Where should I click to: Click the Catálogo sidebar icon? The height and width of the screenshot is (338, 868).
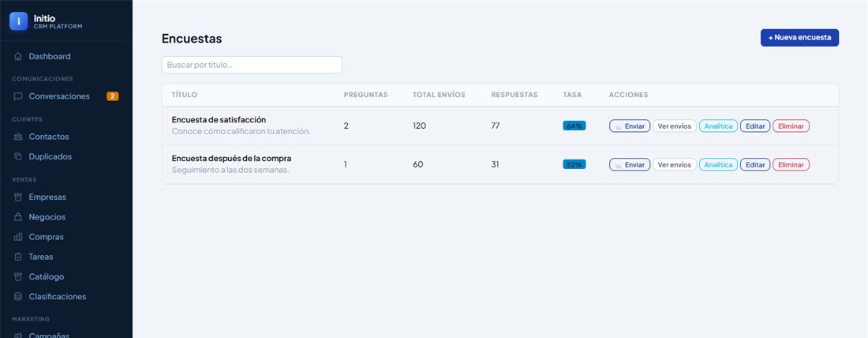(x=18, y=277)
